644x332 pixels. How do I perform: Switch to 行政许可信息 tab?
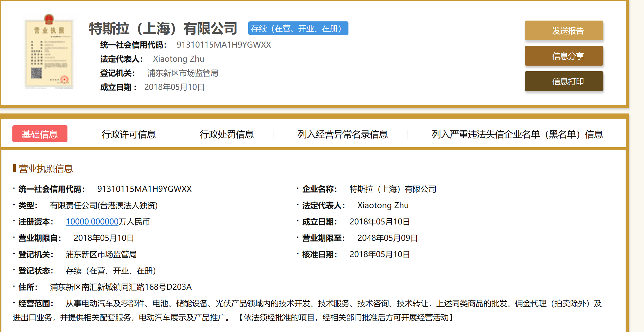129,134
